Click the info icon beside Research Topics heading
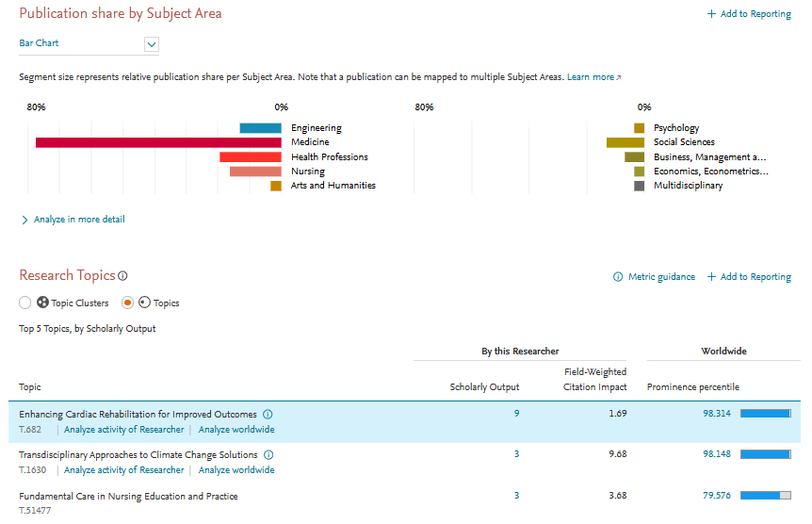Image resolution: width=812 pixels, height=524 pixels. pos(122,276)
